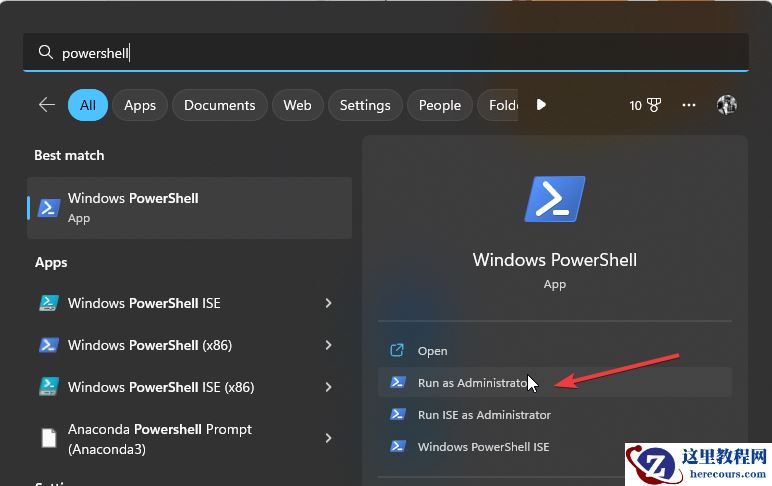The image size is (772, 486).
Task: Open the user profile avatar
Action: click(x=727, y=105)
